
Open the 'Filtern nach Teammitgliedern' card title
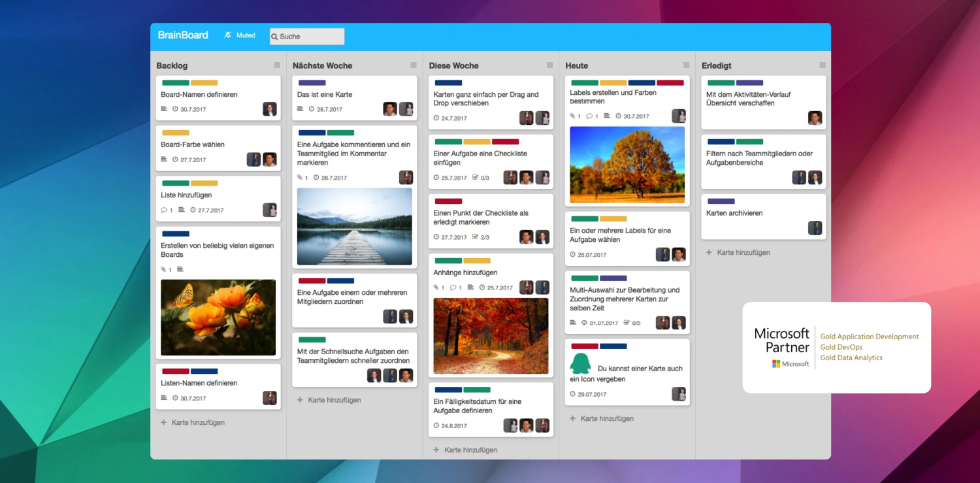coord(759,158)
